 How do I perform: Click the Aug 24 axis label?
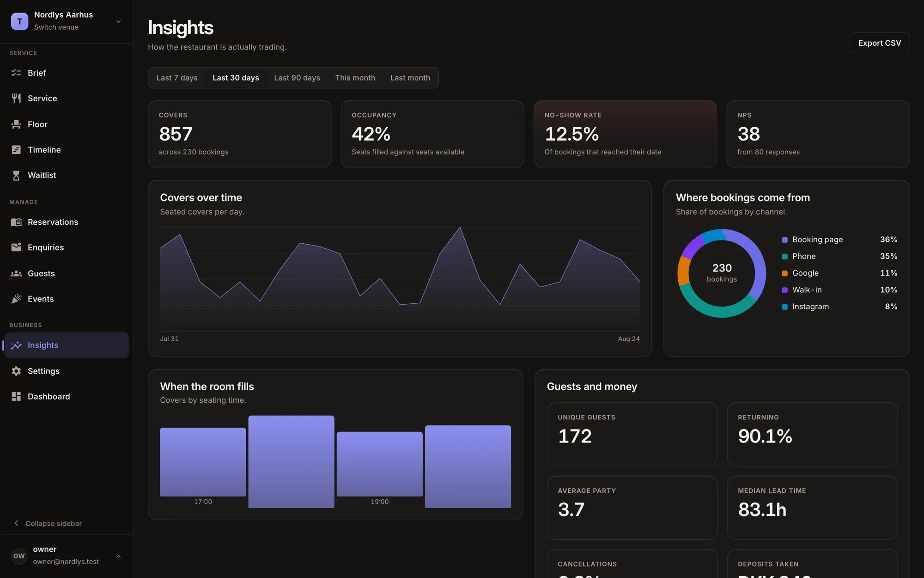[x=629, y=338]
